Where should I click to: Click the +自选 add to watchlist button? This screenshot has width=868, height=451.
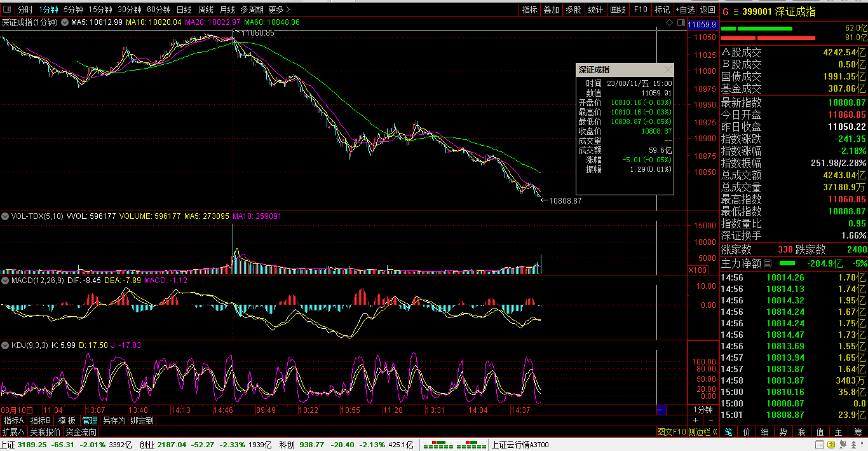(686, 10)
